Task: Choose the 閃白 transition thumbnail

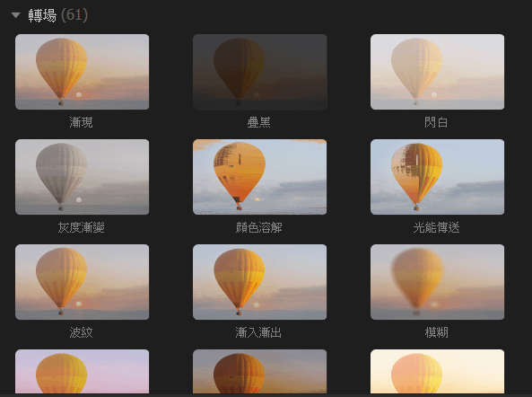Action: [x=437, y=72]
